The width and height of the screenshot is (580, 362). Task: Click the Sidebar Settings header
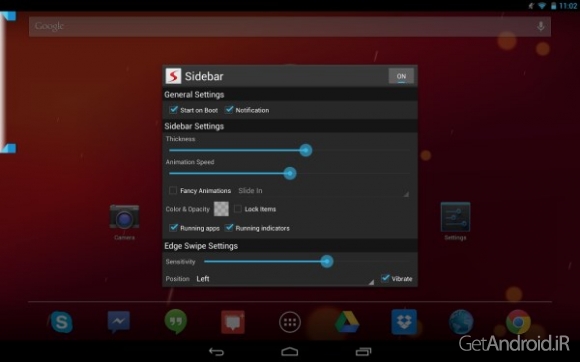[x=194, y=126]
